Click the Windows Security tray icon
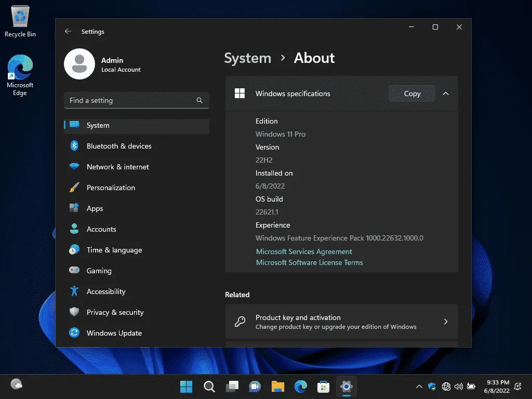This screenshot has height=399, width=532. point(432,387)
